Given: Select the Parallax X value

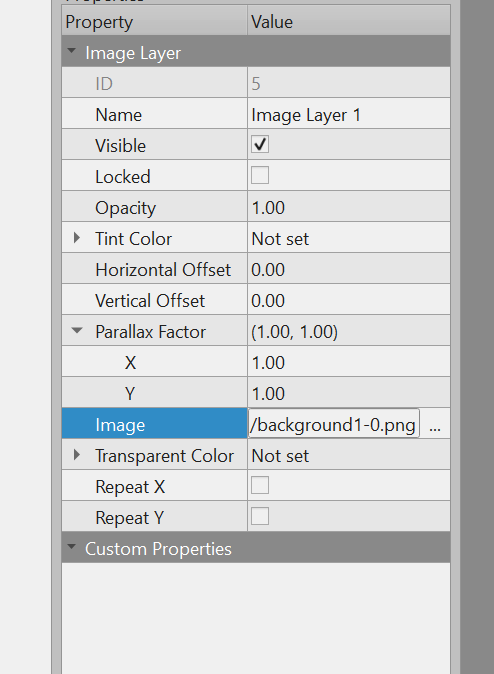Looking at the screenshot, I should click(349, 362).
